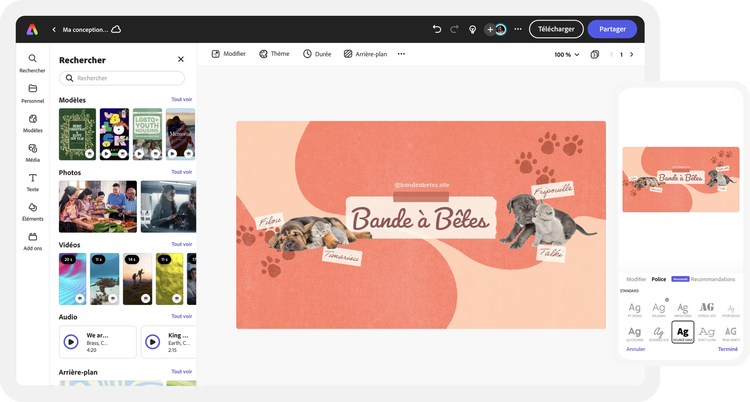Play the 'King ...' audio track
The height and width of the screenshot is (402, 750).
[x=153, y=342]
